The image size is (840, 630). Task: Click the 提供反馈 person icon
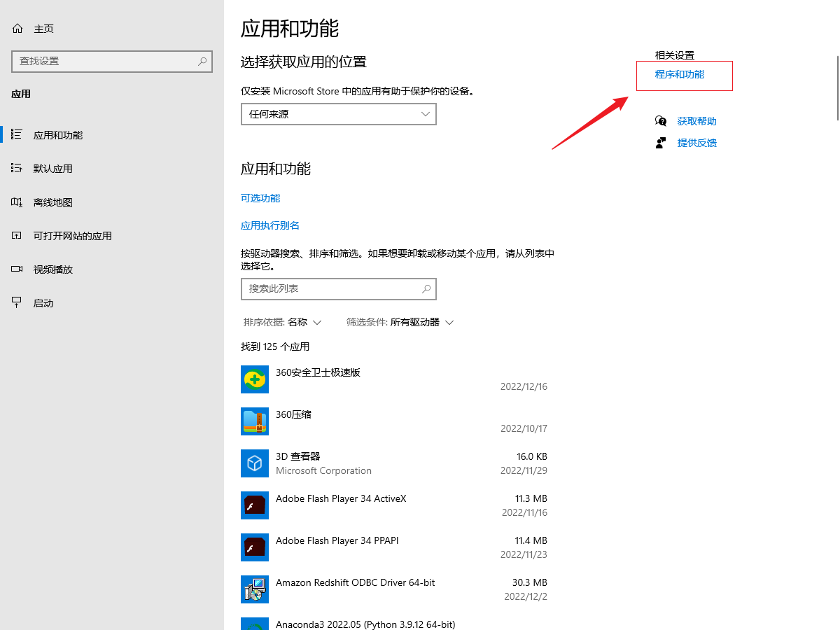tap(661, 143)
